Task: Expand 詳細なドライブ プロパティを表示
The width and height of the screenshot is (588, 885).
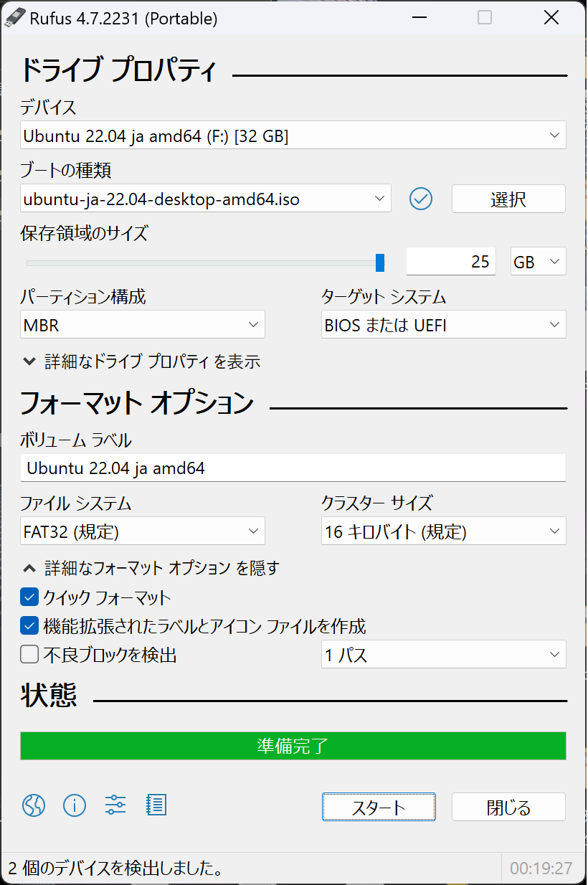Action: tap(141, 361)
